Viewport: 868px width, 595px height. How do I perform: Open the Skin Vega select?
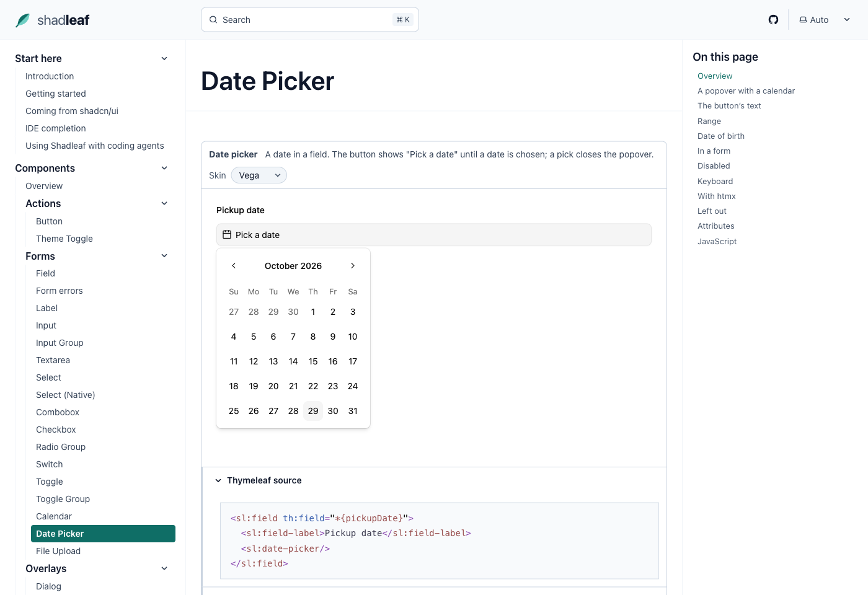point(259,175)
